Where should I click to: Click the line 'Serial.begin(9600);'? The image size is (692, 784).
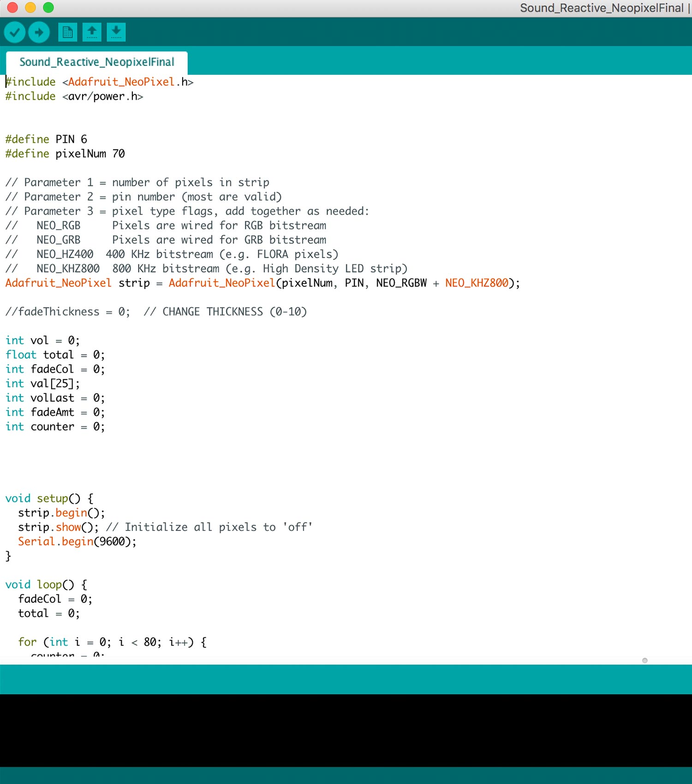point(78,541)
